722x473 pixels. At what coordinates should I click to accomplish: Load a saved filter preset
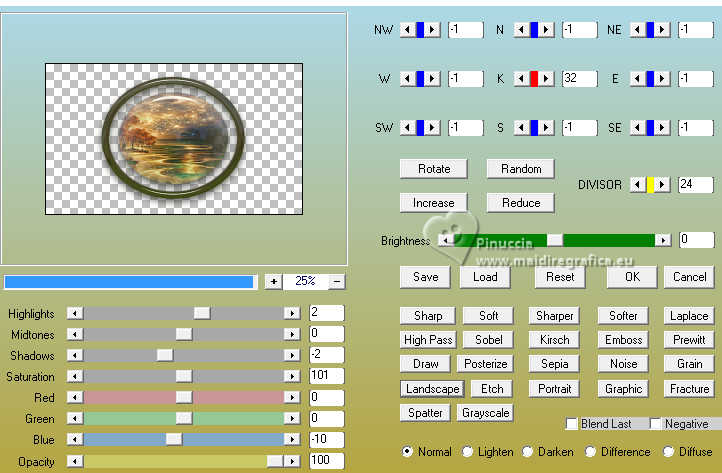(485, 277)
